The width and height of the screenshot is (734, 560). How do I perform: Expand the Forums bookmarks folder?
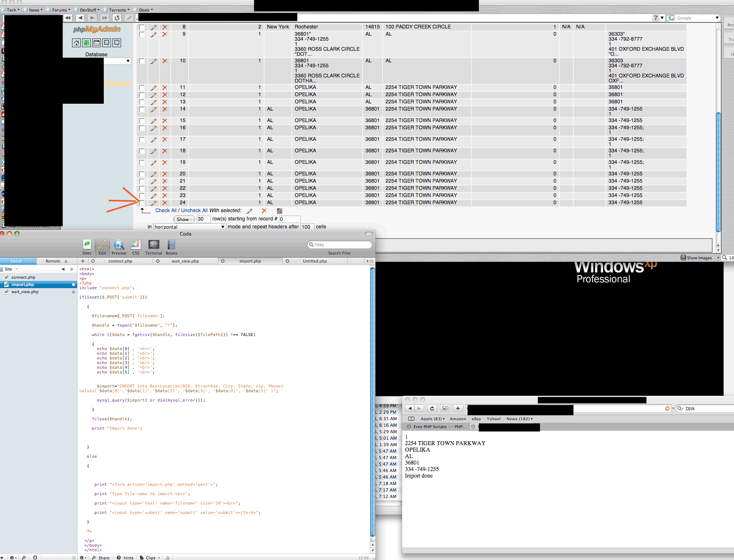pos(58,10)
